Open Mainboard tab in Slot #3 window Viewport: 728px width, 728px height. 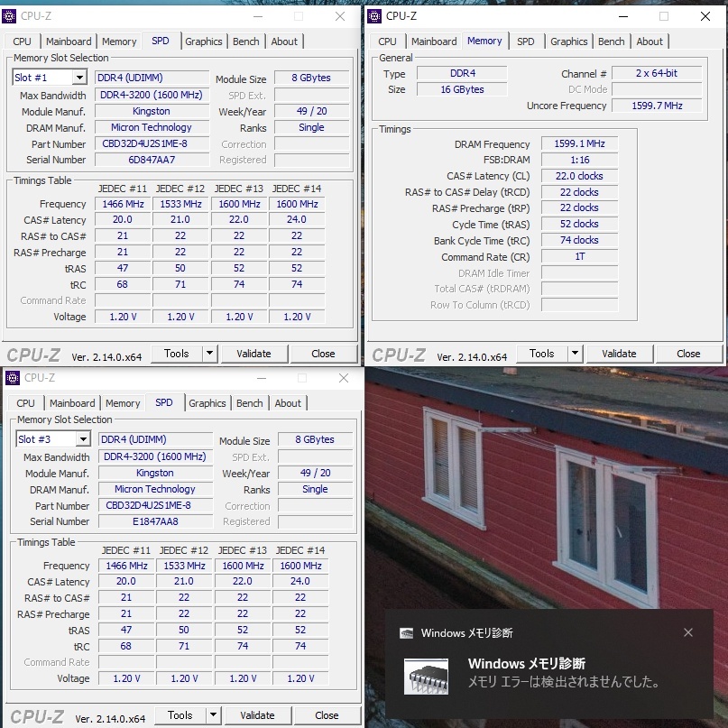pos(72,403)
